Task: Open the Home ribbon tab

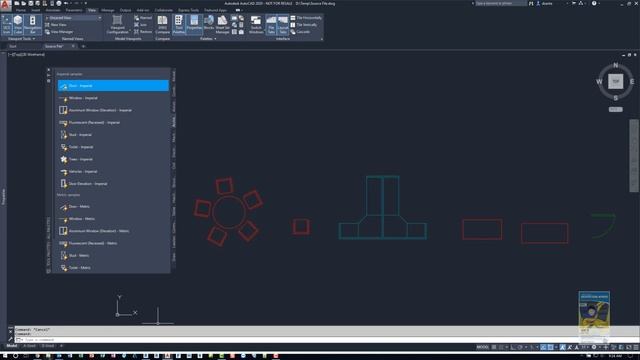Action: 21,10
